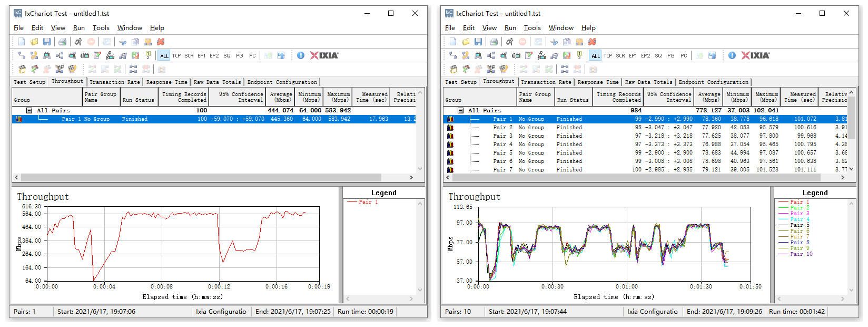Click the Copy icon in the left window toolbar

[x=135, y=42]
